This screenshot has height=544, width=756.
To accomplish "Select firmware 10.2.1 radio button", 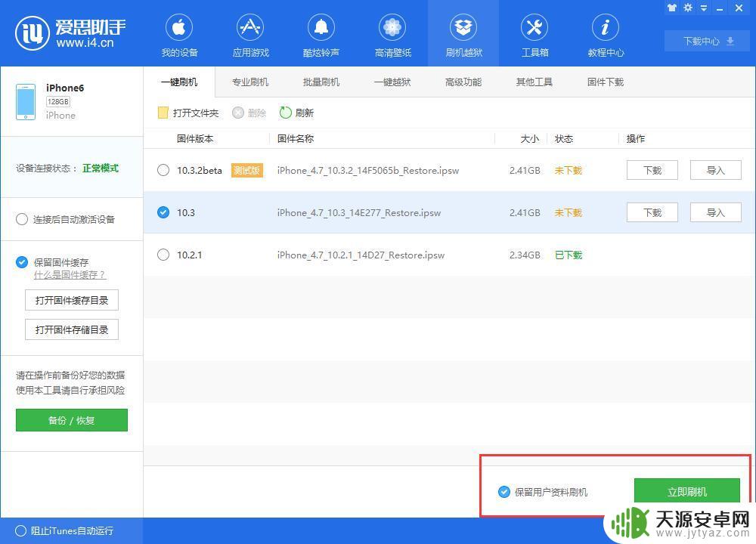I will [x=163, y=255].
